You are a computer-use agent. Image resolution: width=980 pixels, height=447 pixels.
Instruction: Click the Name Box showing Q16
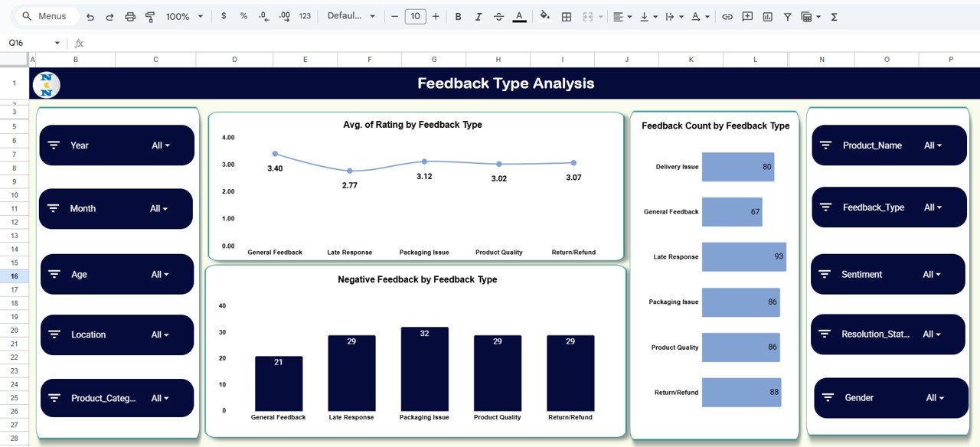click(23, 43)
